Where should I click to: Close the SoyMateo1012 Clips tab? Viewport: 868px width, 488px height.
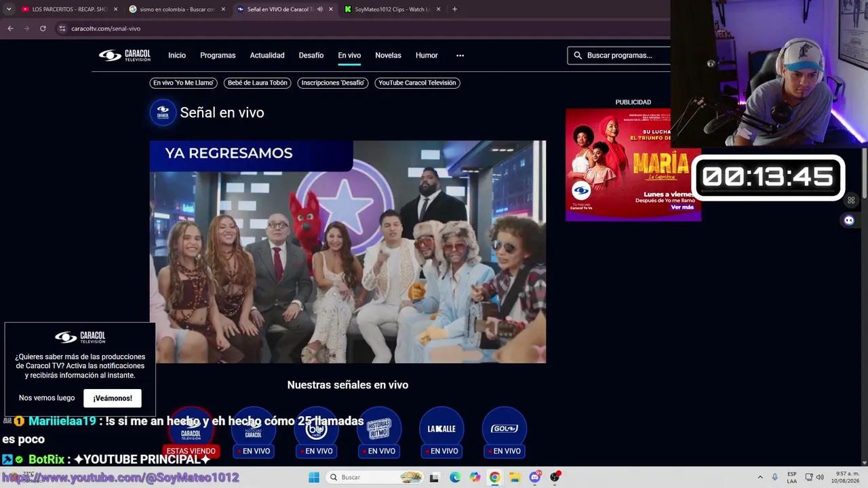439,9
